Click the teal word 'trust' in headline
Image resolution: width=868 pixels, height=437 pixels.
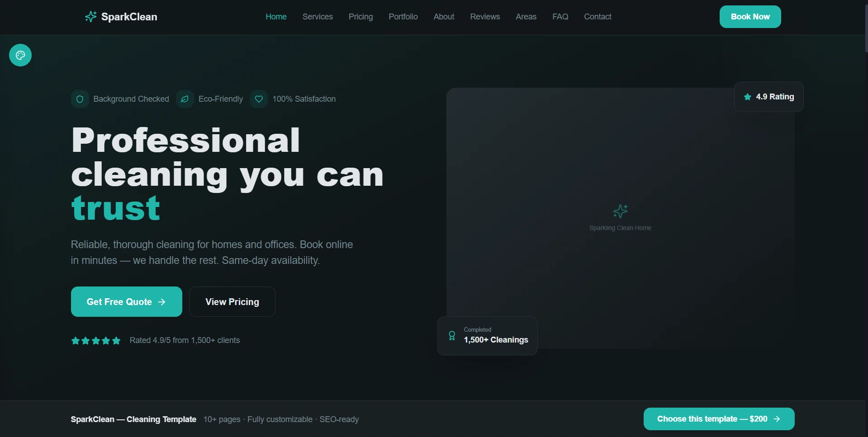pyautogui.click(x=116, y=208)
